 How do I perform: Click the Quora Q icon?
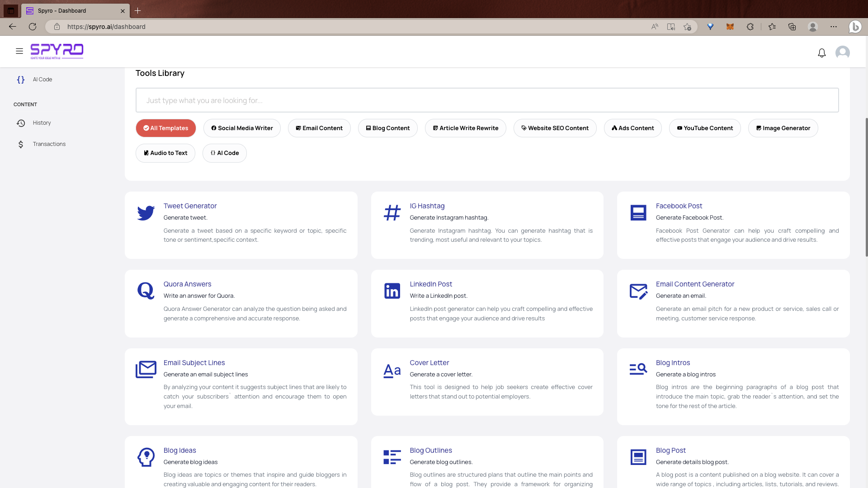tap(146, 291)
